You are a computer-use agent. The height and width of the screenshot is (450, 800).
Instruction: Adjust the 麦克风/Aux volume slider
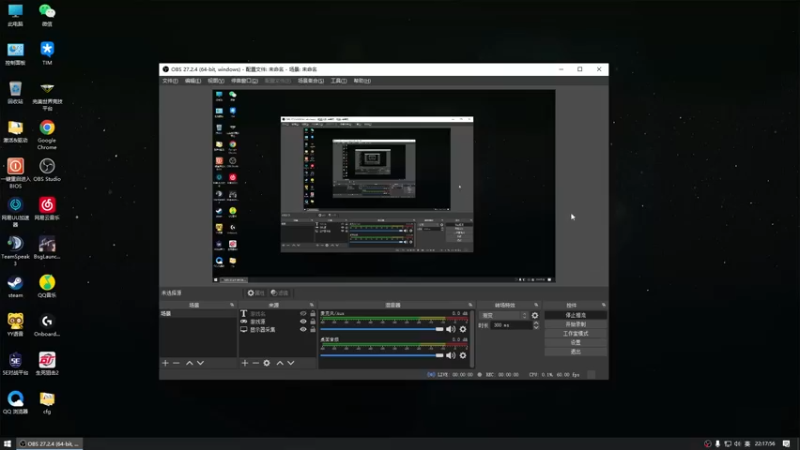[x=382, y=330]
